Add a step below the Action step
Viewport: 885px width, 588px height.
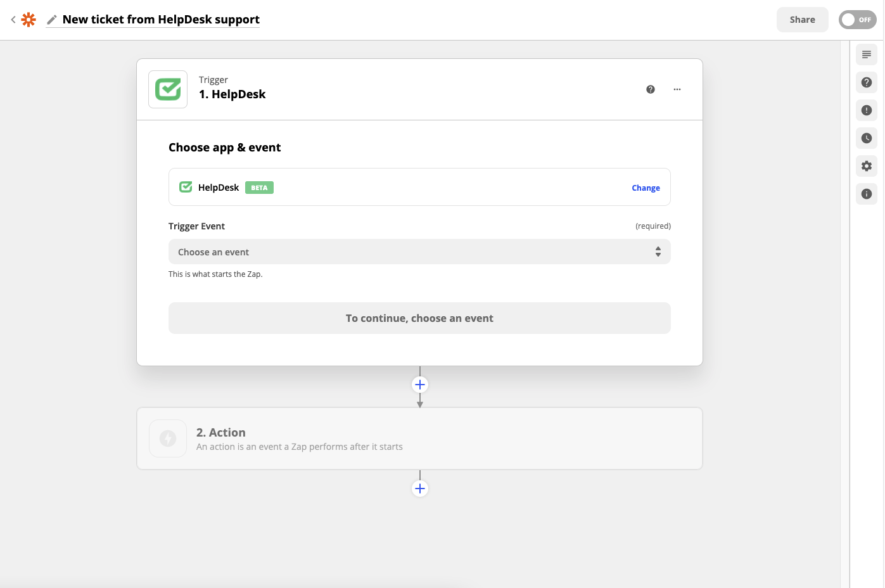[420, 489]
